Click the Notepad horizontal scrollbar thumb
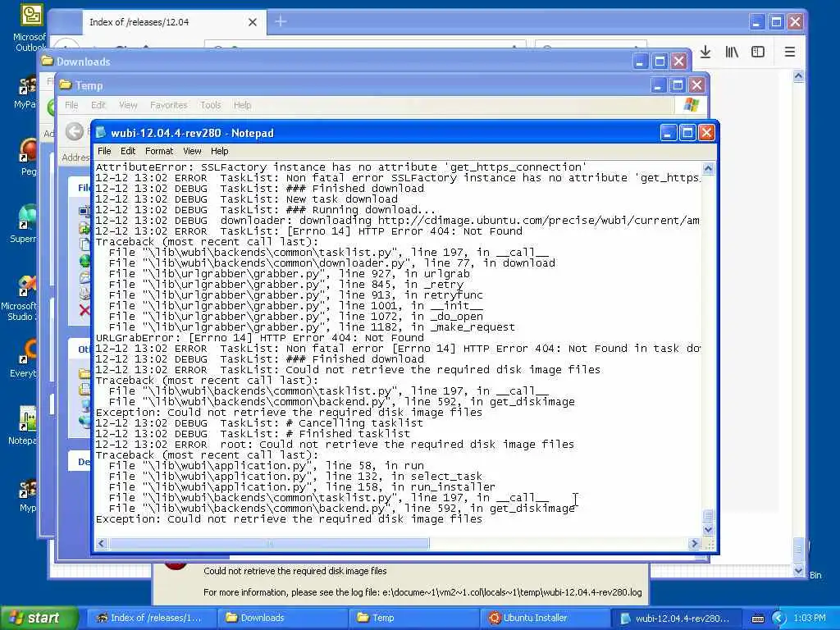 click(x=269, y=543)
